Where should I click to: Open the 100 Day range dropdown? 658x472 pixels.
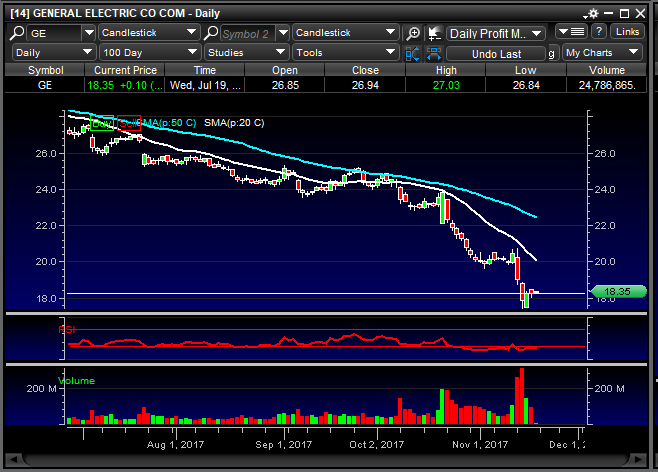coord(149,53)
